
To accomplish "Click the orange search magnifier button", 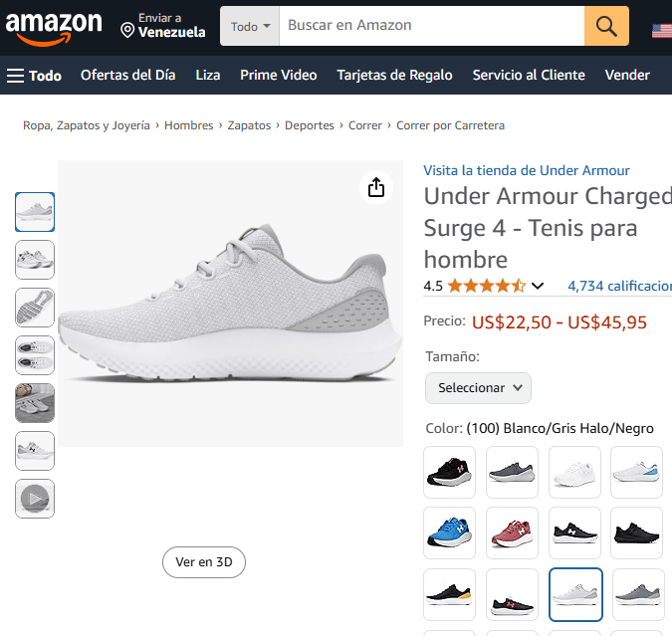I will coord(606,26).
